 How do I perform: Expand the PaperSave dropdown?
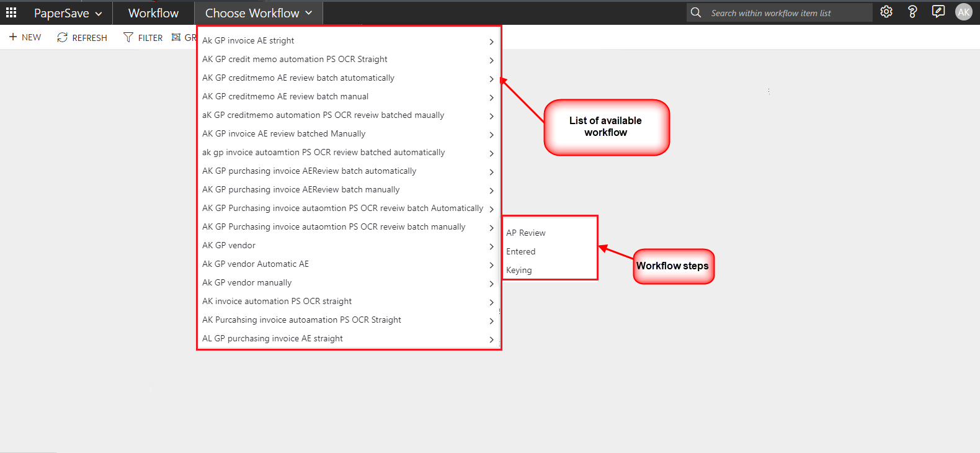[x=68, y=13]
